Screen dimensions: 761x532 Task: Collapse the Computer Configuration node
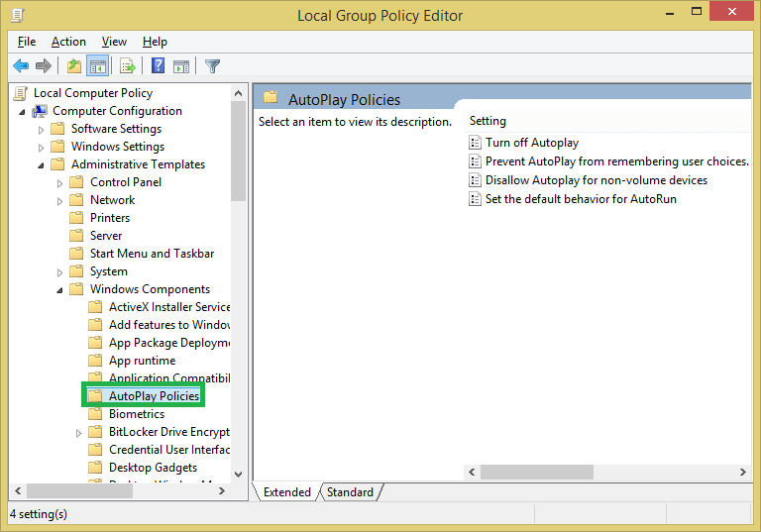[x=22, y=112]
